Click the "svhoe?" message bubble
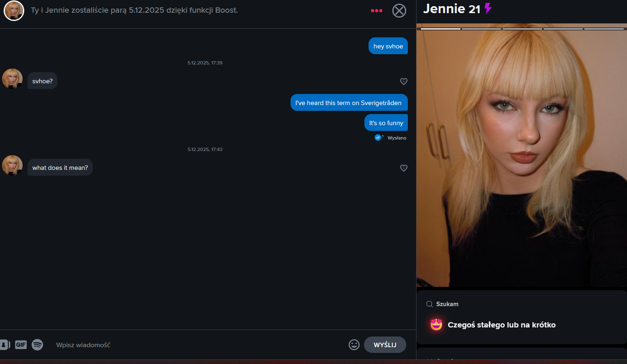 (x=43, y=81)
